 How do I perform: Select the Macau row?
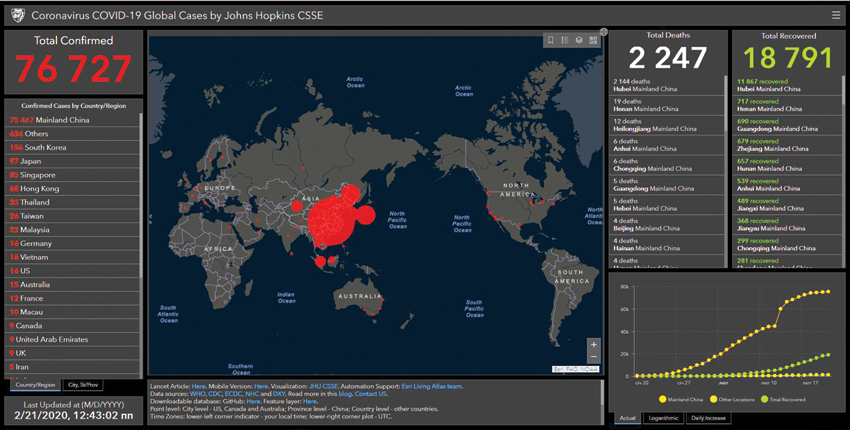click(72, 312)
